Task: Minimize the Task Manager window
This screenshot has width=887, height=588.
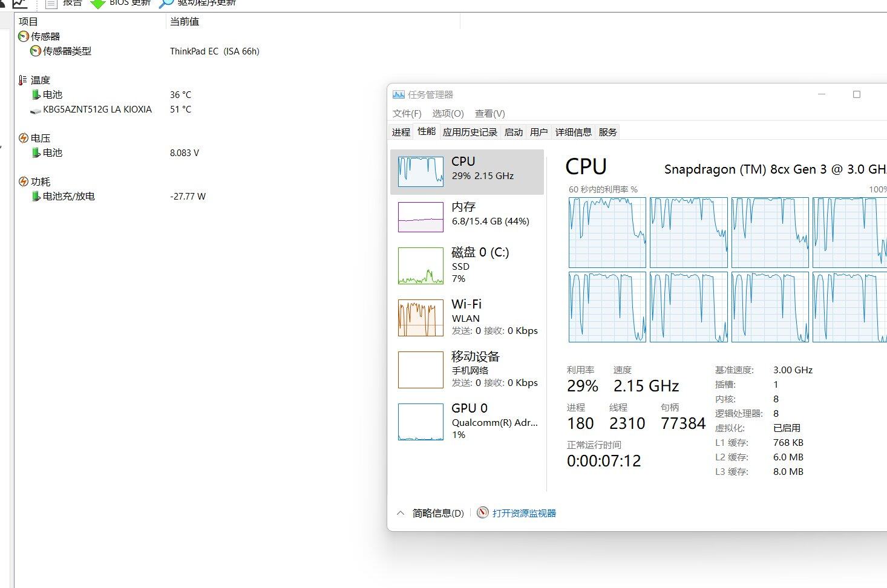Action: (x=822, y=94)
